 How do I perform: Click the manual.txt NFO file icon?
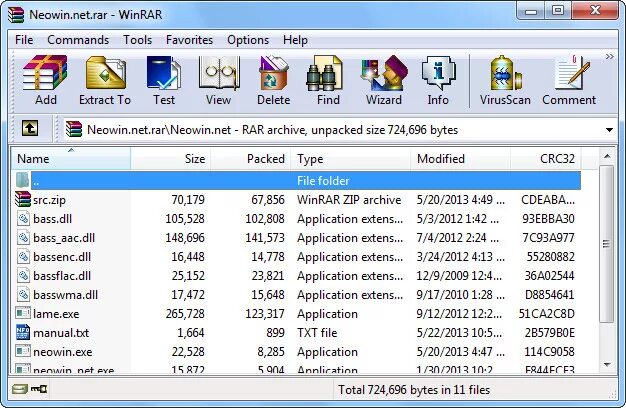23,332
